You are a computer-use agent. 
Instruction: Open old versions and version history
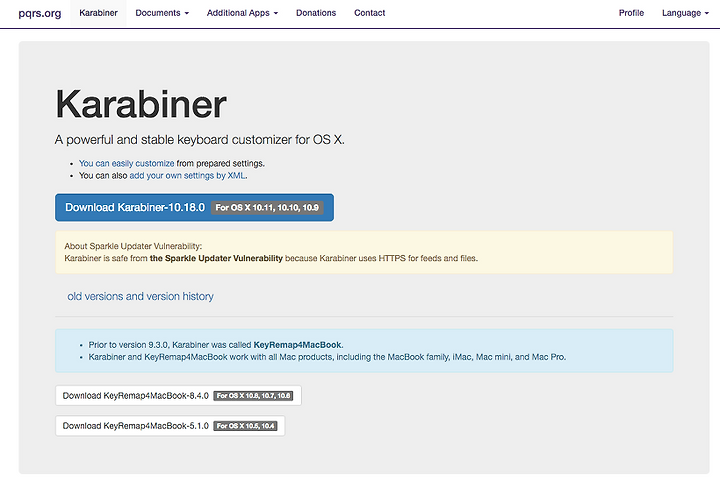tap(141, 297)
